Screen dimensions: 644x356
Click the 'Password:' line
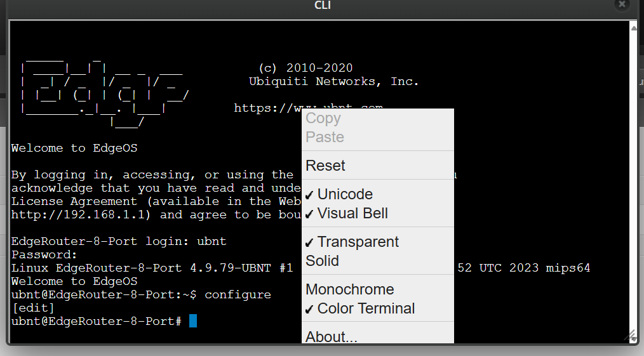pos(44,254)
